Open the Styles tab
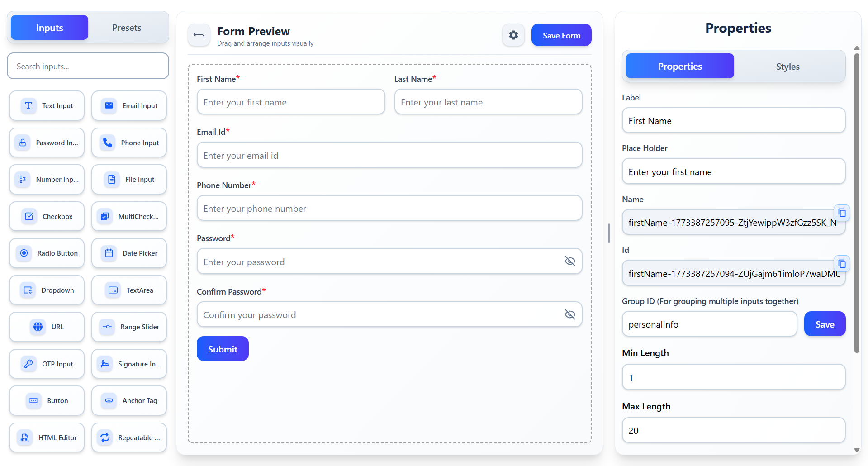This screenshot has width=868, height=466. point(787,67)
